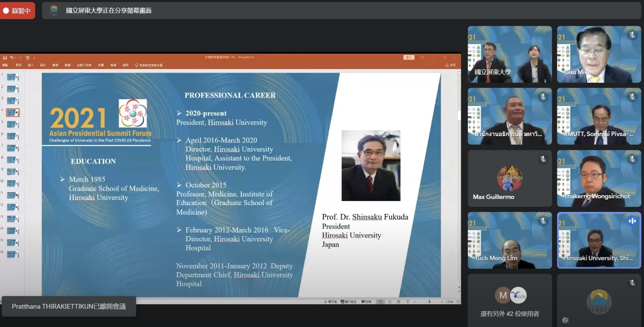
Task: Open the Undo history dropdown arrow
Action: pos(15,58)
